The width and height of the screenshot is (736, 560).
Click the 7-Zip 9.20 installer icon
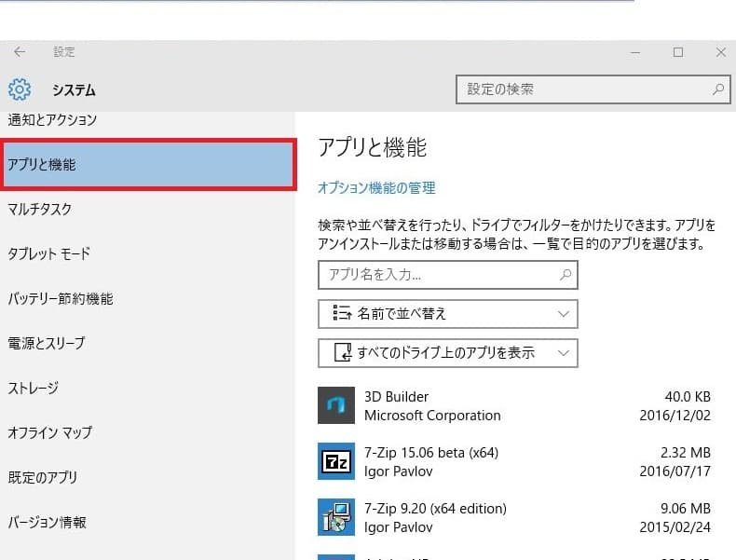click(x=336, y=517)
